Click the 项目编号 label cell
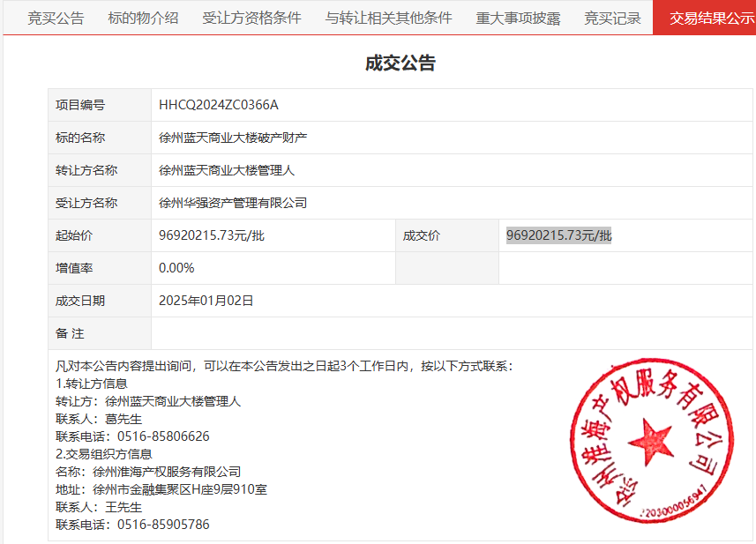756x544 pixels. click(x=100, y=105)
